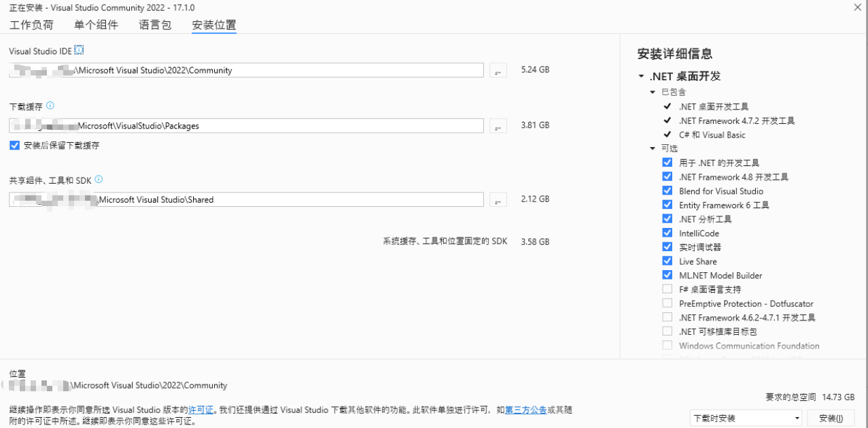The height and width of the screenshot is (428, 868).
Task: Click the included .NET Framework 4.7.2 开发工具 item
Action: (736, 120)
